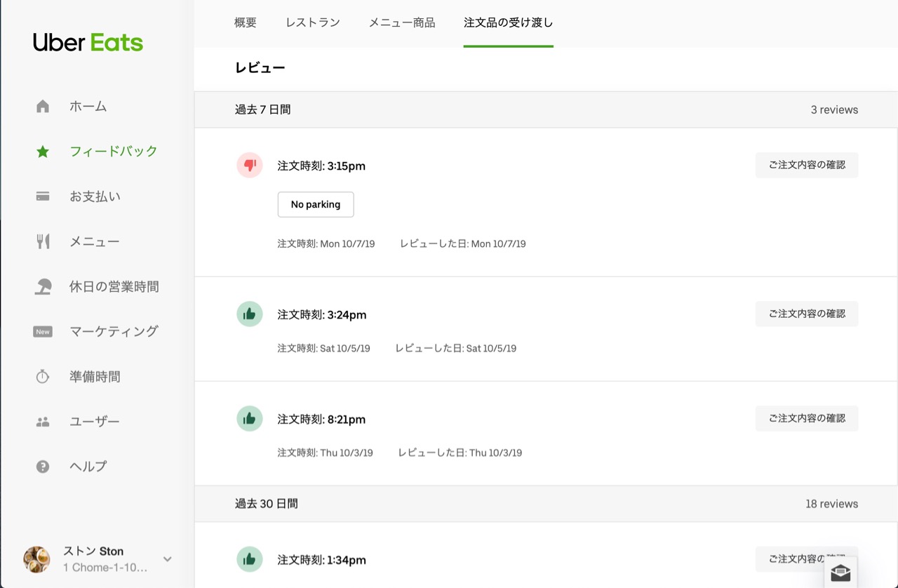898x588 pixels.
Task: Open the メニュー商品 tab
Action: pos(402,22)
